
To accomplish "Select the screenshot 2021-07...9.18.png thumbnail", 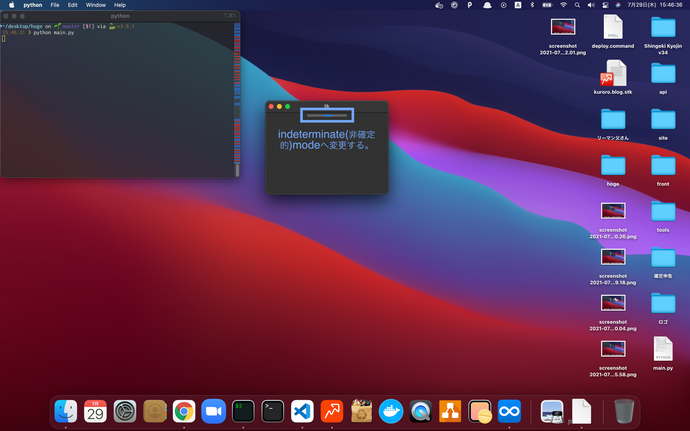I will (613, 257).
